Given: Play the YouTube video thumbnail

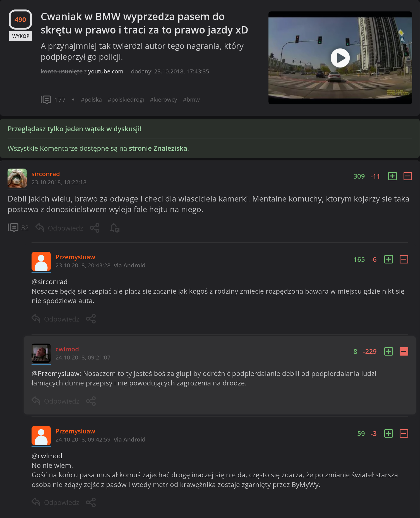Looking at the screenshot, I should click(340, 58).
